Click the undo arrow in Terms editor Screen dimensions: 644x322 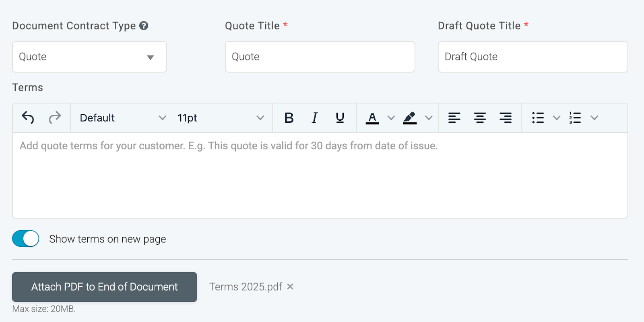click(28, 118)
